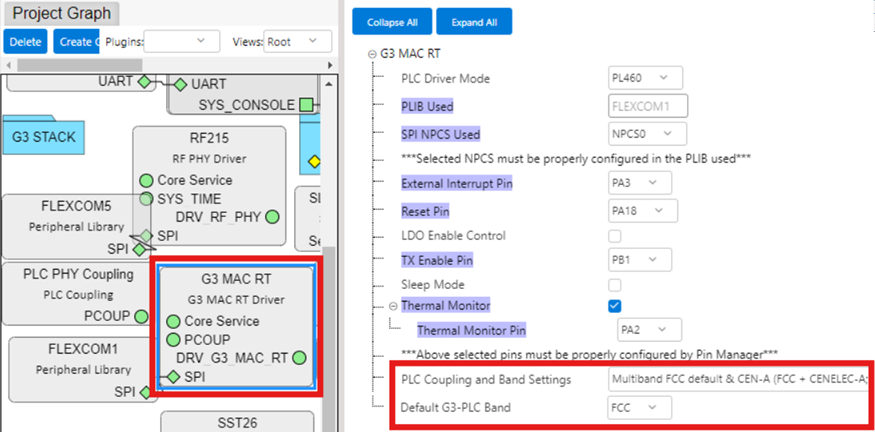This screenshot has height=432, width=875.
Task: Click the PLIB Used text field
Action: coord(645,105)
